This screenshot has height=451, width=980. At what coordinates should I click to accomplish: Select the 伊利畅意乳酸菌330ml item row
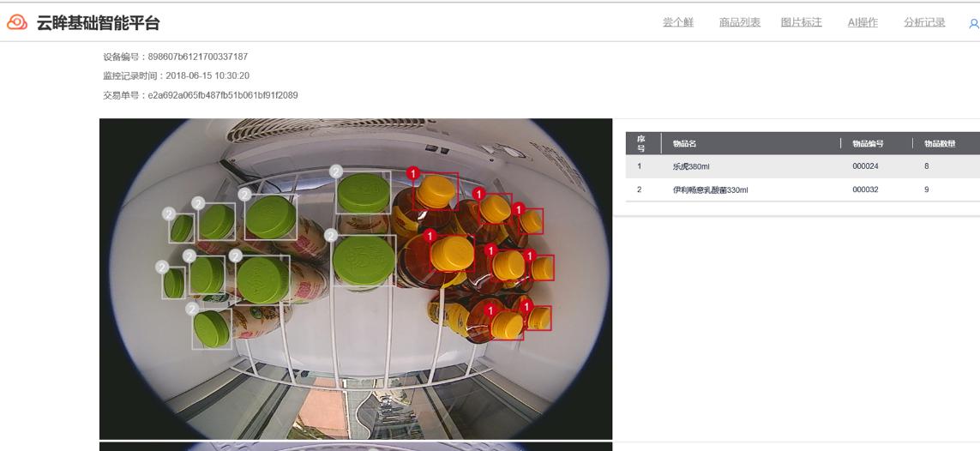coord(803,189)
